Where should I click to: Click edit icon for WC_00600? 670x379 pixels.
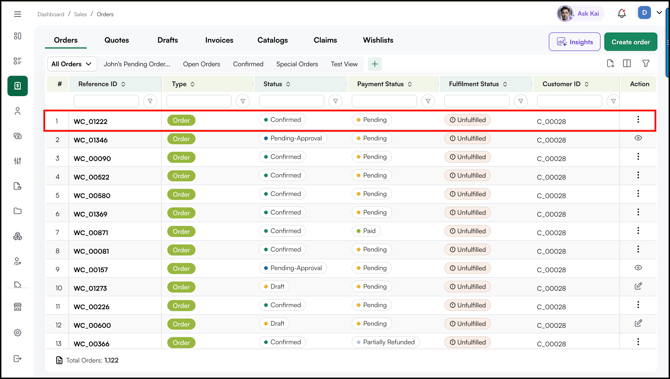pos(638,323)
